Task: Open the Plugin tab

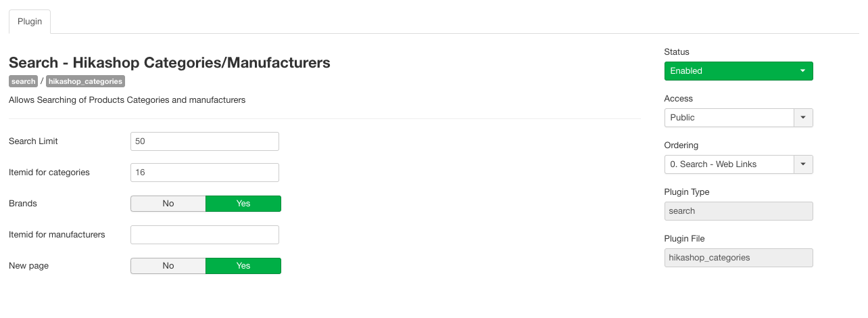Action: (x=30, y=22)
